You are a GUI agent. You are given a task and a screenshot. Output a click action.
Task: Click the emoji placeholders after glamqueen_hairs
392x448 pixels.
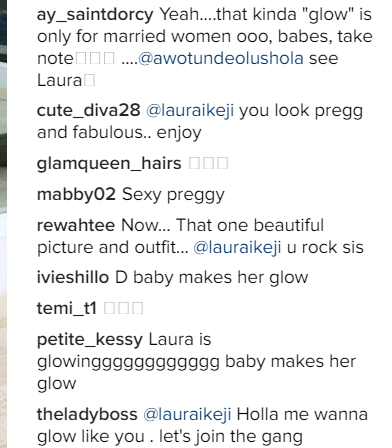(x=209, y=163)
